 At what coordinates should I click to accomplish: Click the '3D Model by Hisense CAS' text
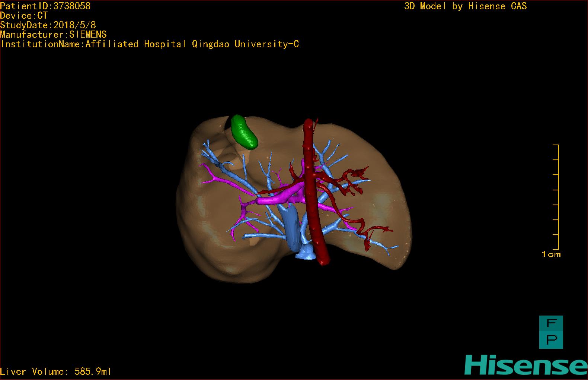(466, 6)
